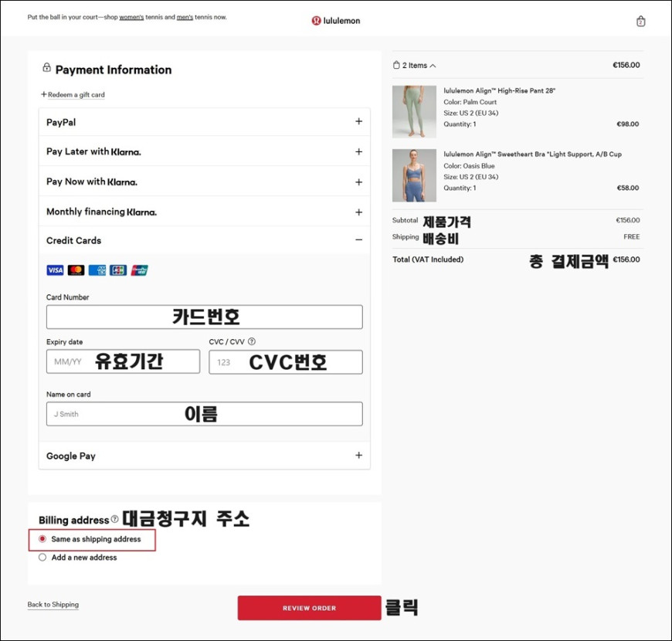
Task: Focus the Card Number field
Action: pyautogui.click(x=205, y=317)
